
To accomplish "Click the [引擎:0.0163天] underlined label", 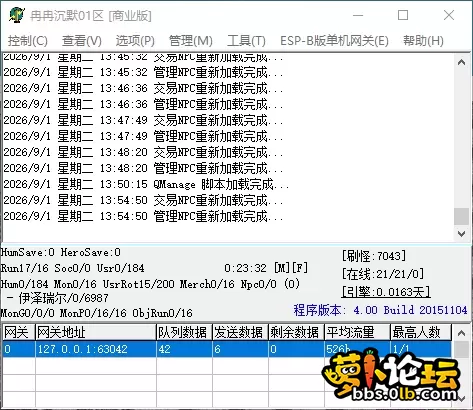I will (386, 292).
